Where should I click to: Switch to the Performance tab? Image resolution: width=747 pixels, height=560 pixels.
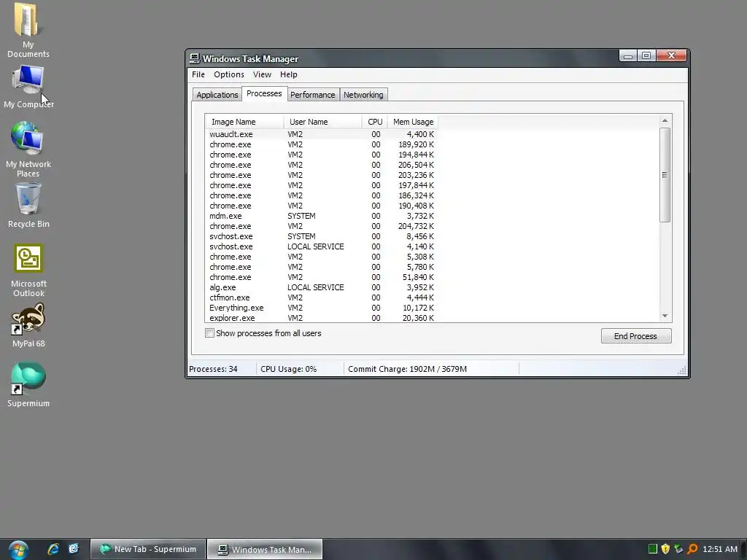[x=312, y=95]
